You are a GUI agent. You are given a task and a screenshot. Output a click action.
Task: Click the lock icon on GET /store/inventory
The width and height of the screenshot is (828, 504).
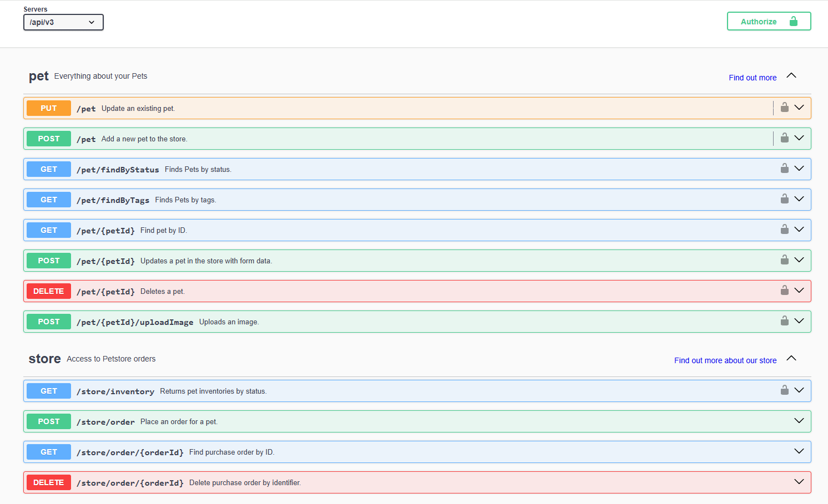[x=784, y=390]
